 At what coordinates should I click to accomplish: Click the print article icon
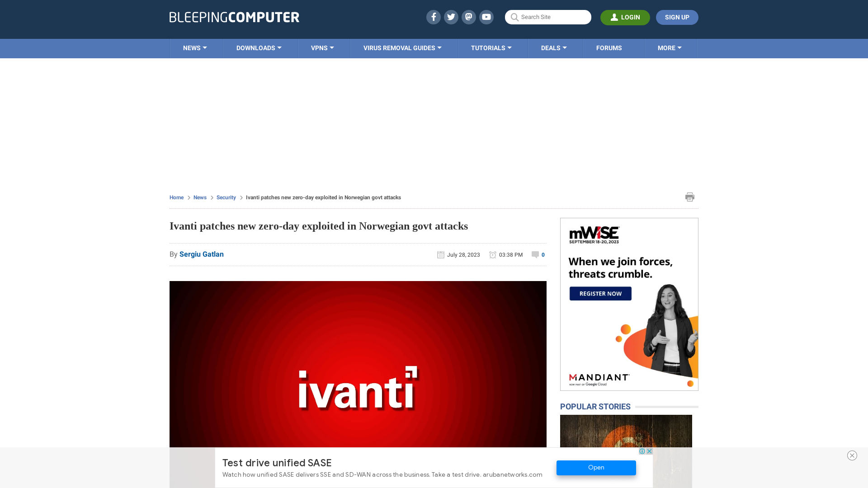coord(690,197)
